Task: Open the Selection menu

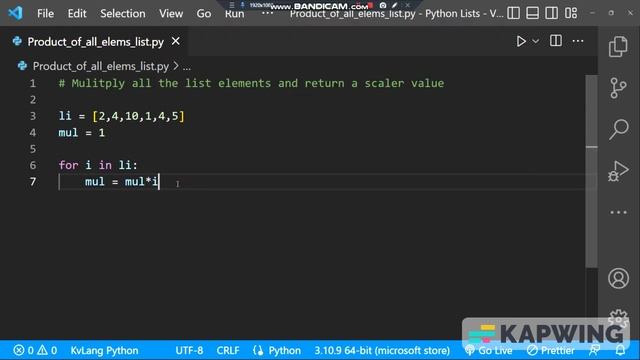Action: pyautogui.click(x=122, y=13)
